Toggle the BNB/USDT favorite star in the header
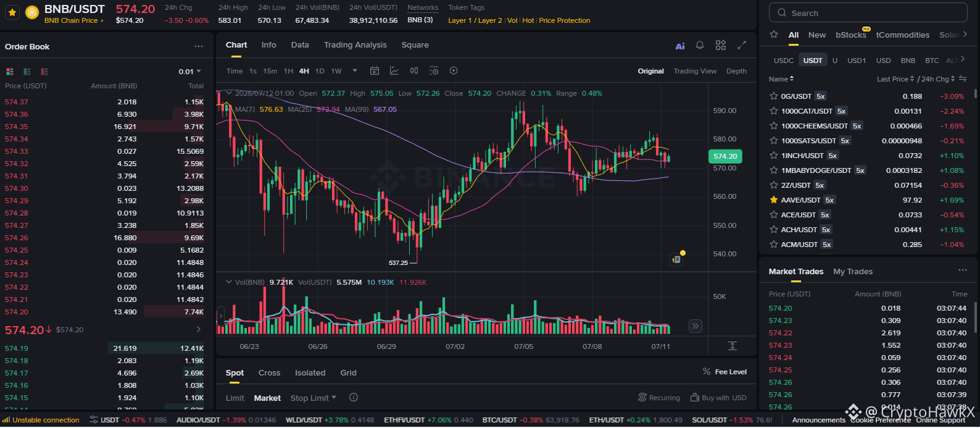The image size is (980, 428). point(12,12)
